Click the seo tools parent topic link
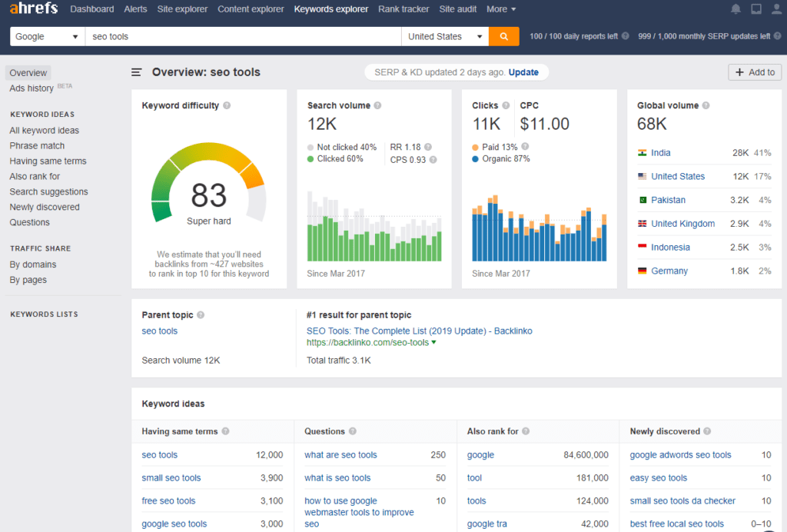The image size is (787, 532). coord(160,331)
